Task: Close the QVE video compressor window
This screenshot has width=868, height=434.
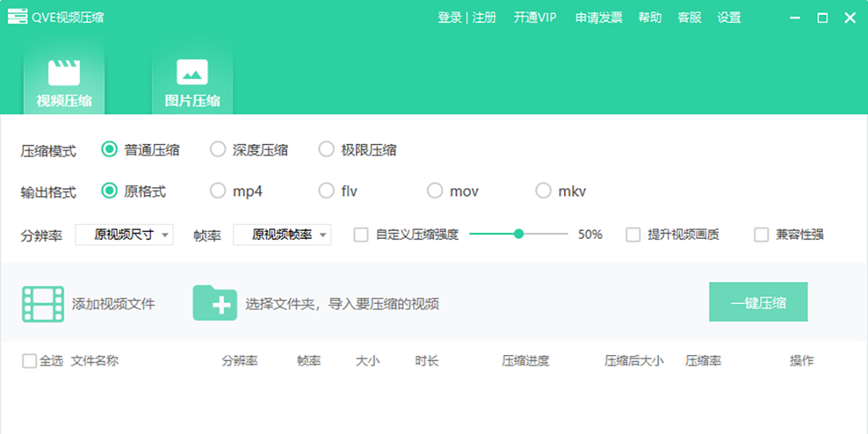Action: tap(850, 18)
